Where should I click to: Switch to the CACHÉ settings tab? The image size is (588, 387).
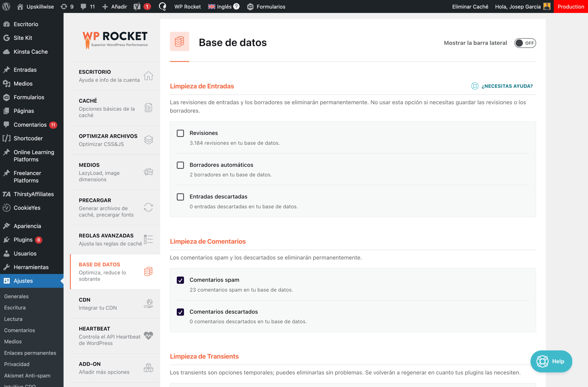point(115,108)
